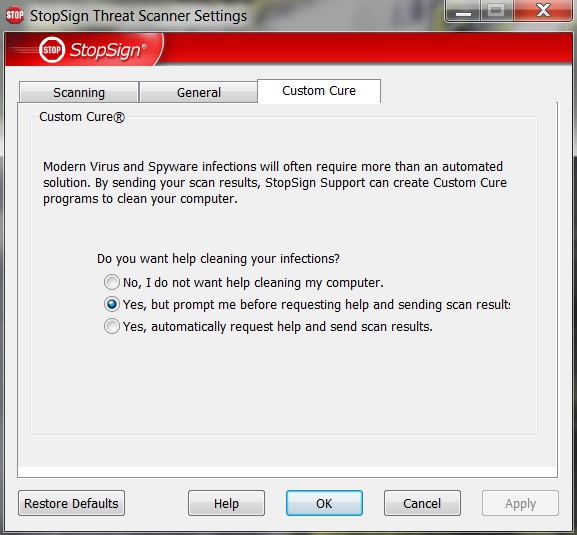Open Help from the bottom buttons
The height and width of the screenshot is (535, 577).
[226, 503]
